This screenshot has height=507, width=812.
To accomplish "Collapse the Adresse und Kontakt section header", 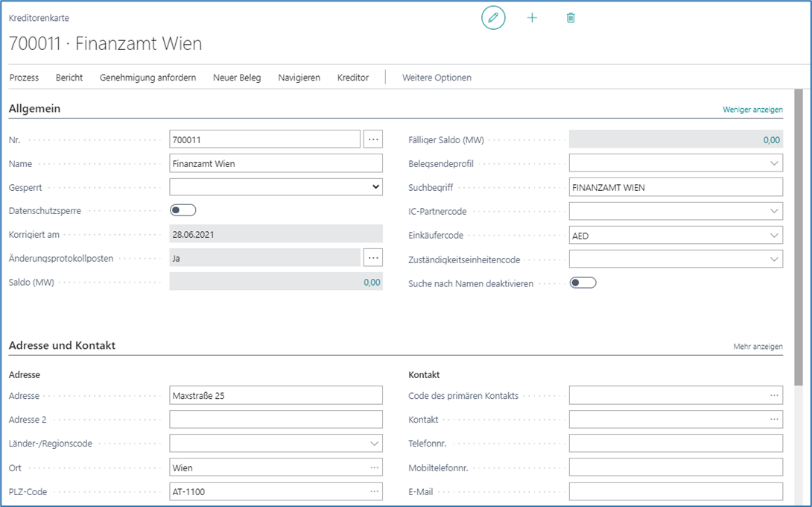I will tap(62, 345).
